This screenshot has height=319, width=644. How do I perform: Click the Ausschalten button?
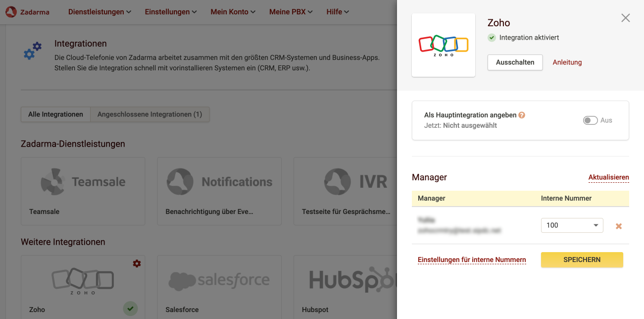(x=515, y=62)
